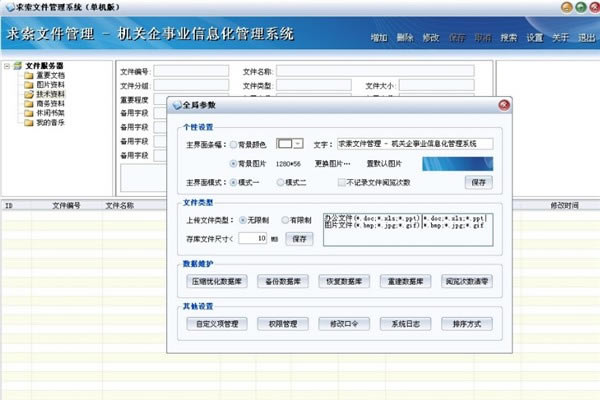Click the background color swatch box
Screen dimensions: 600x400
(x=285, y=144)
